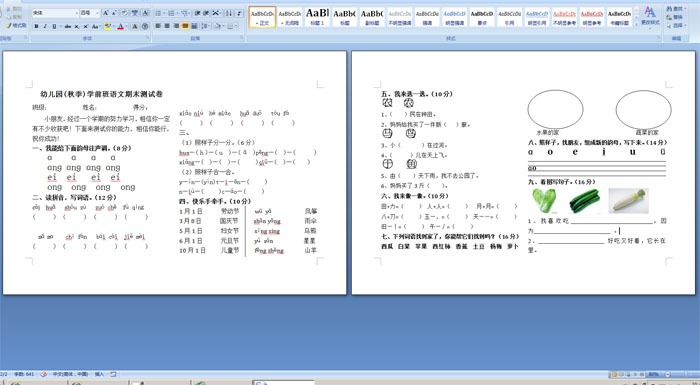Toggle the bullet list

(159, 13)
